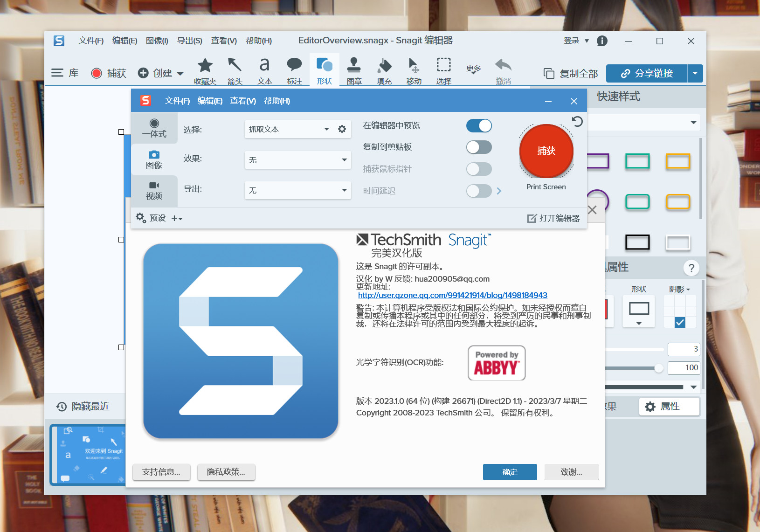The width and height of the screenshot is (760, 532).
Task: Toggle Capture Cursor (捕获鼠标指针) switch
Action: [x=479, y=169]
